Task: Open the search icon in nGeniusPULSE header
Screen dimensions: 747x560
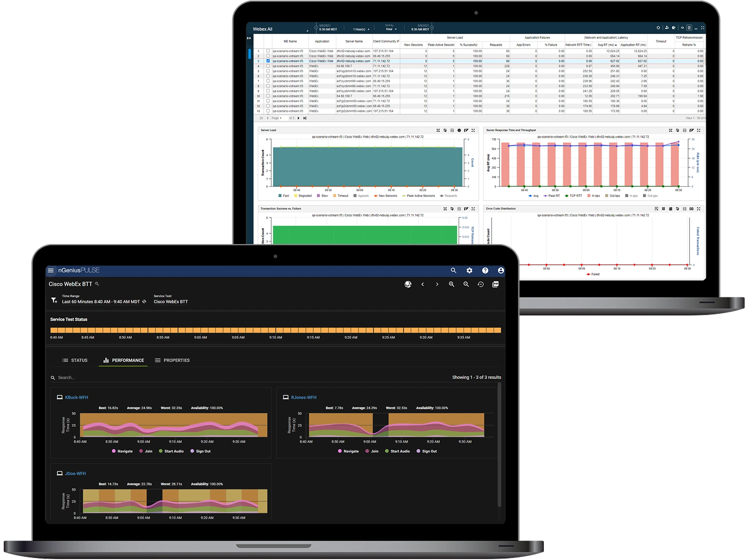Action: (x=453, y=270)
